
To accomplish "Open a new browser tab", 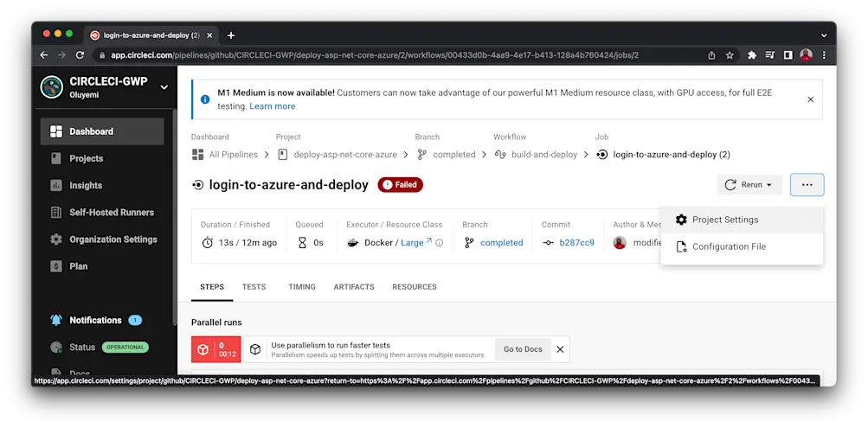I will coord(231,35).
